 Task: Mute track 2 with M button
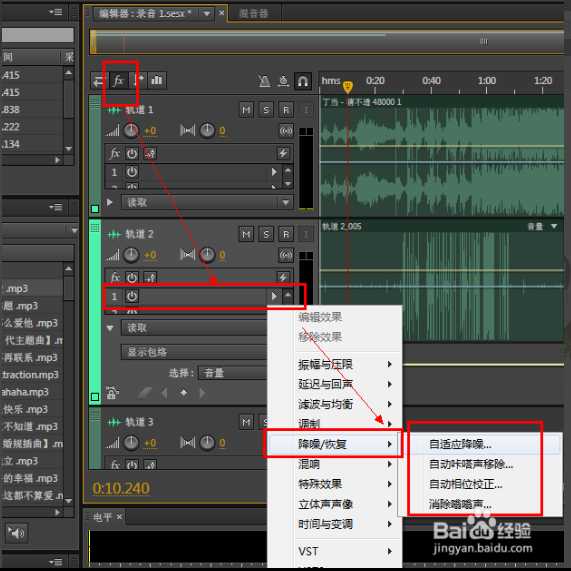click(x=247, y=234)
